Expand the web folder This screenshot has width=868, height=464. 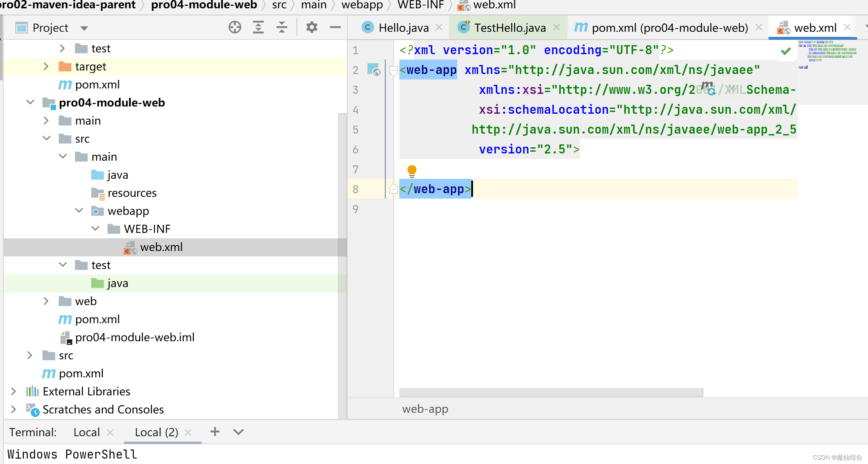[46, 301]
